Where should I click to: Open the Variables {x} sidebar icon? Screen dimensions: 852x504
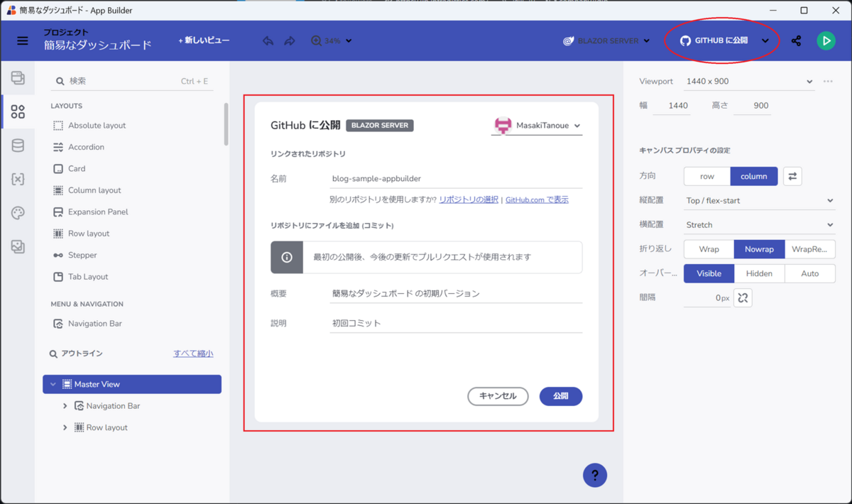[x=18, y=179]
